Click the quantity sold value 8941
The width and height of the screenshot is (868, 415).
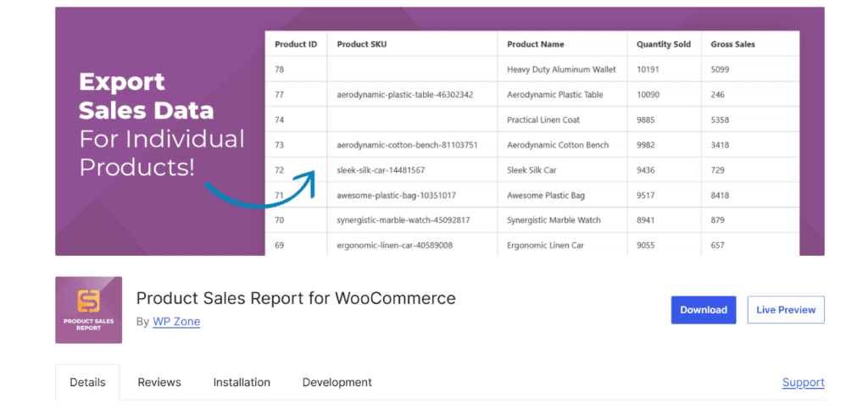[x=646, y=220]
